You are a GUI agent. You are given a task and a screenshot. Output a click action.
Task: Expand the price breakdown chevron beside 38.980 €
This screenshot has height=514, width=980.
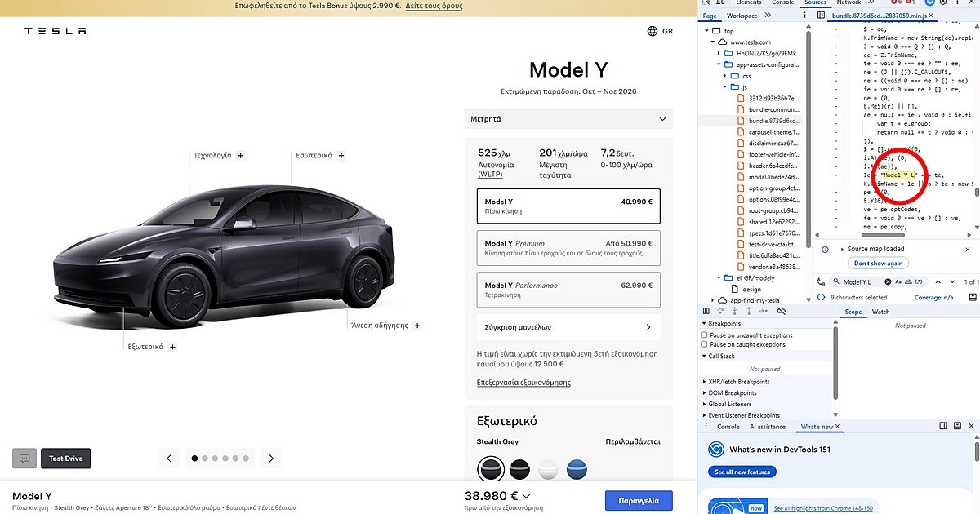click(x=527, y=495)
